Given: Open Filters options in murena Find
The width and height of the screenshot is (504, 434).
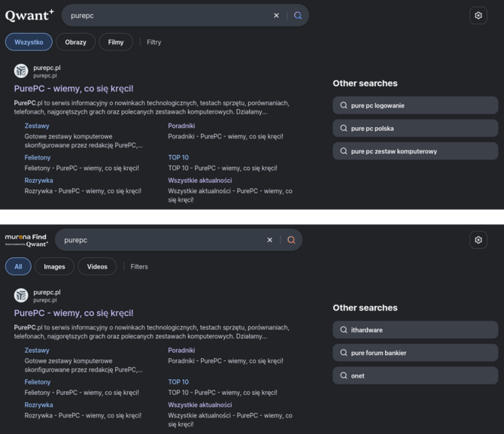Looking at the screenshot, I should tap(139, 266).
